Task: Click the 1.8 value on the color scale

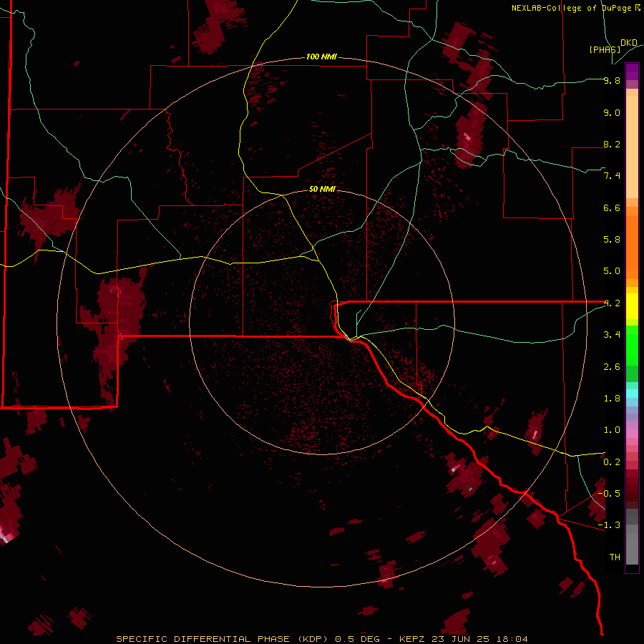Action: pos(612,399)
